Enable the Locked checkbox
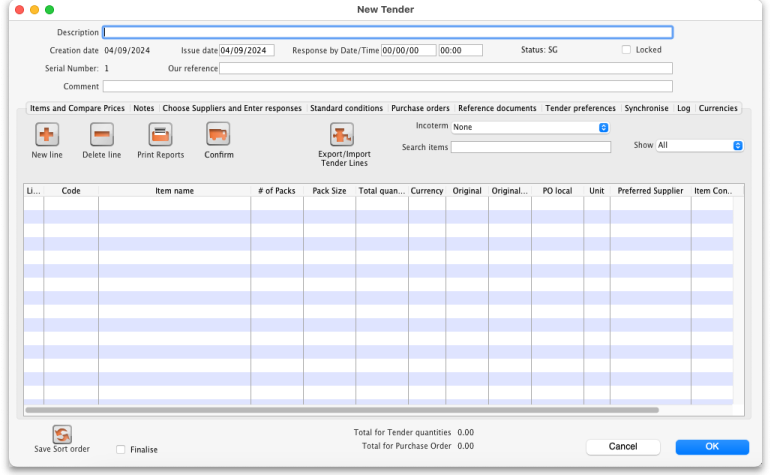The image size is (771, 475). pos(626,50)
